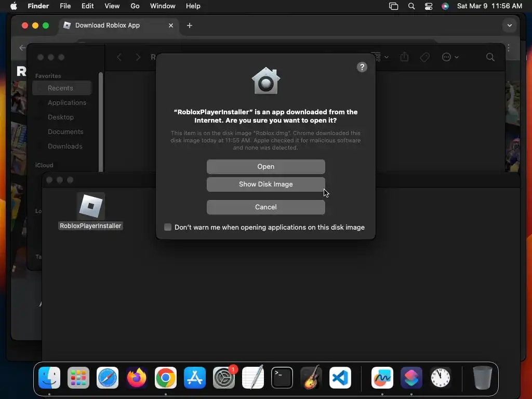
Task: Click the Finder Tags toolbar icon
Action: click(425, 57)
